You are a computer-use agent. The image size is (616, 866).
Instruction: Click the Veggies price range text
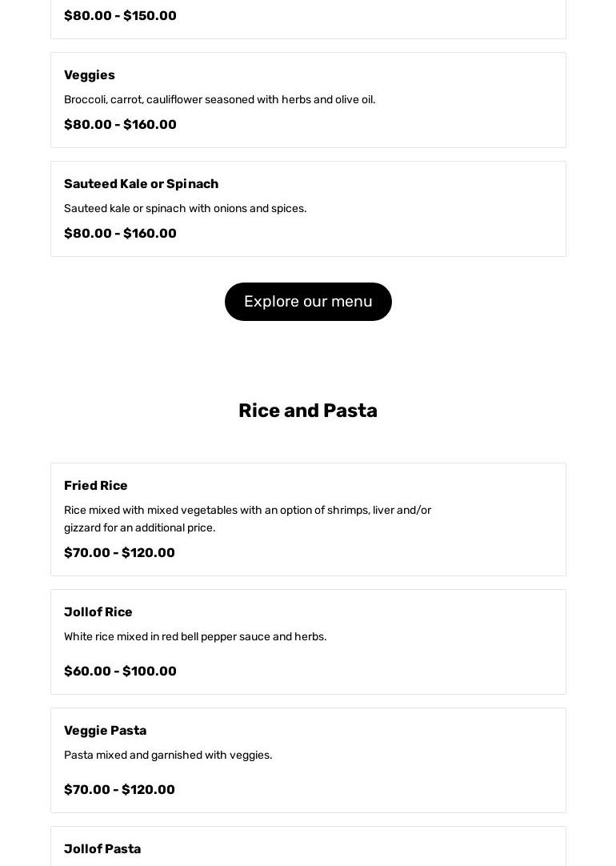(x=120, y=125)
